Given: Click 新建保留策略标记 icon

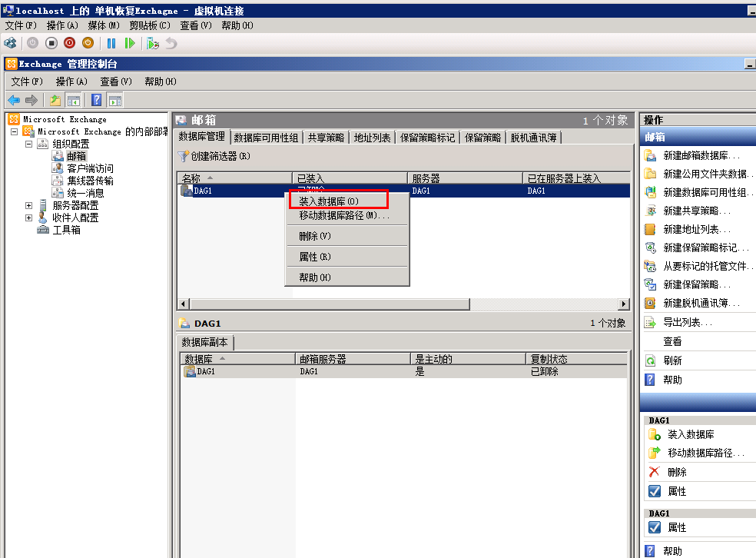Looking at the screenshot, I should click(x=651, y=248).
